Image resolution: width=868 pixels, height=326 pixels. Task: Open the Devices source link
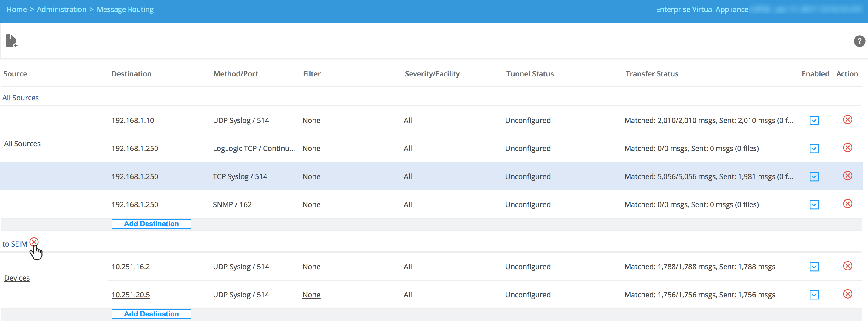(17, 278)
